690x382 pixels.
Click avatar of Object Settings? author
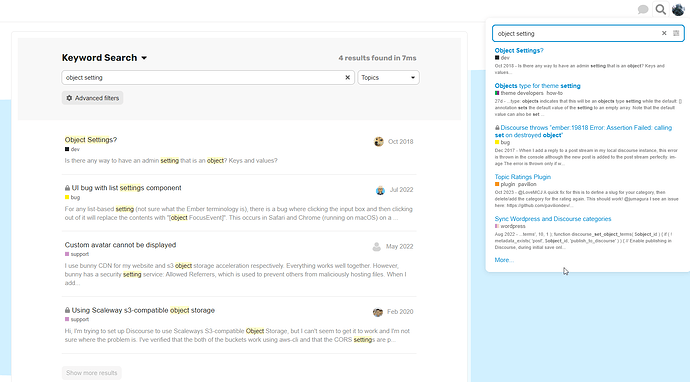pos(378,142)
